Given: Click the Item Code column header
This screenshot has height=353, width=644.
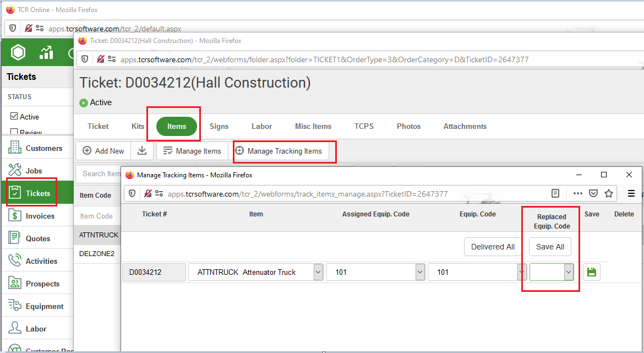Looking at the screenshot, I should click(x=95, y=195).
